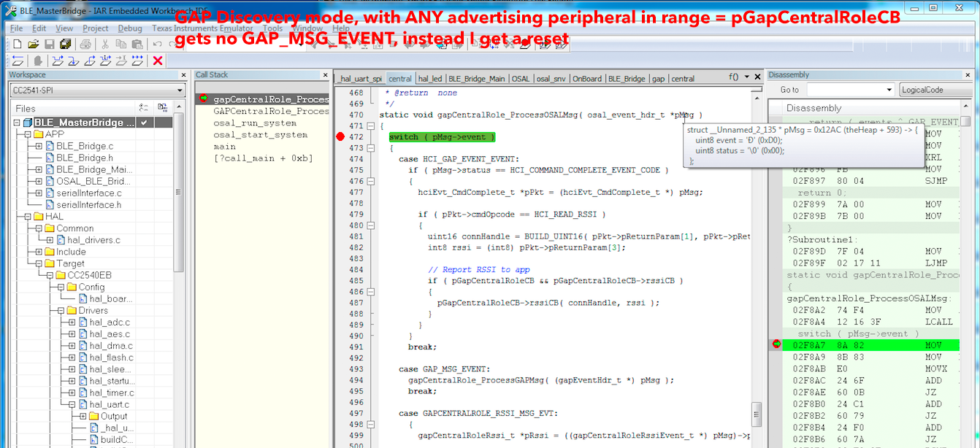980x448 pixels.
Task: Collapse the APP folder
Action: [x=28, y=134]
